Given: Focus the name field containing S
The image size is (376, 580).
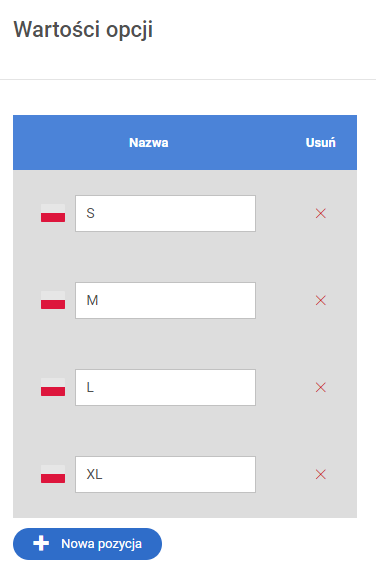Looking at the screenshot, I should click(x=165, y=213).
